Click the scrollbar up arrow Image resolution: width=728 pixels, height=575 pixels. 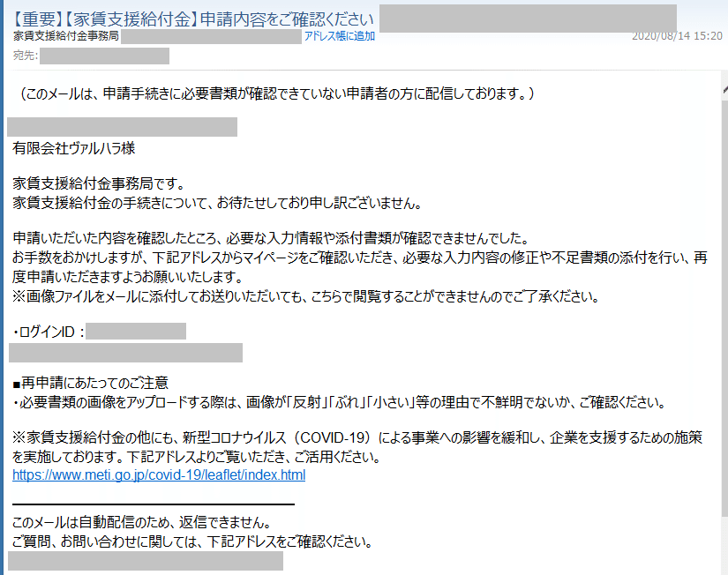(x=724, y=90)
